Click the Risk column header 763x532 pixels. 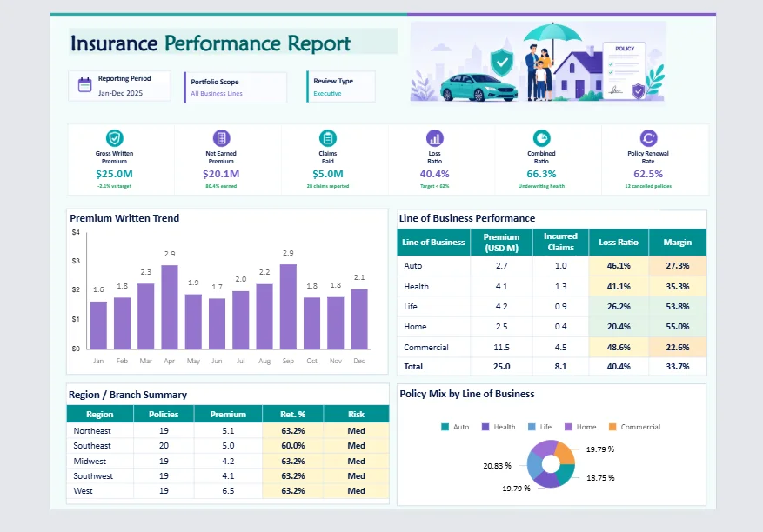356,415
